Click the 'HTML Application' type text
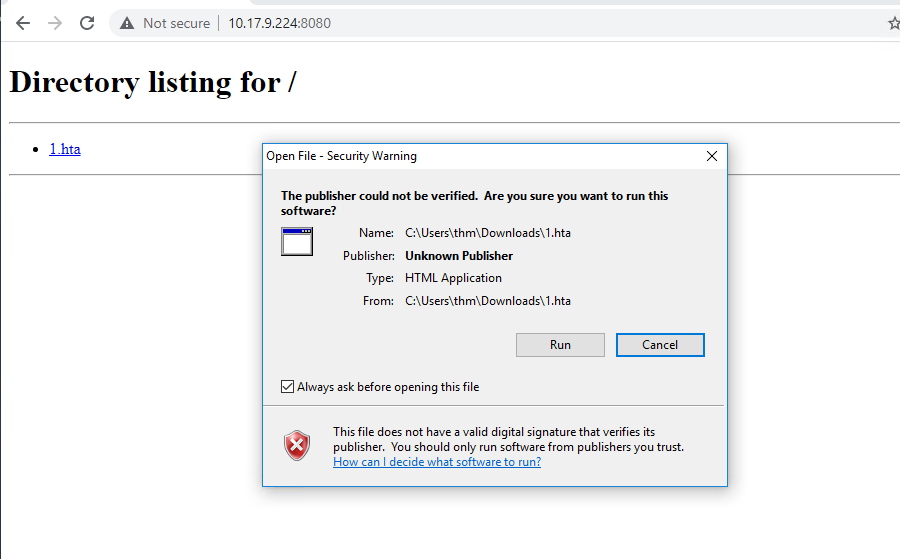Screen dimensions: 900x559 pos(453,278)
